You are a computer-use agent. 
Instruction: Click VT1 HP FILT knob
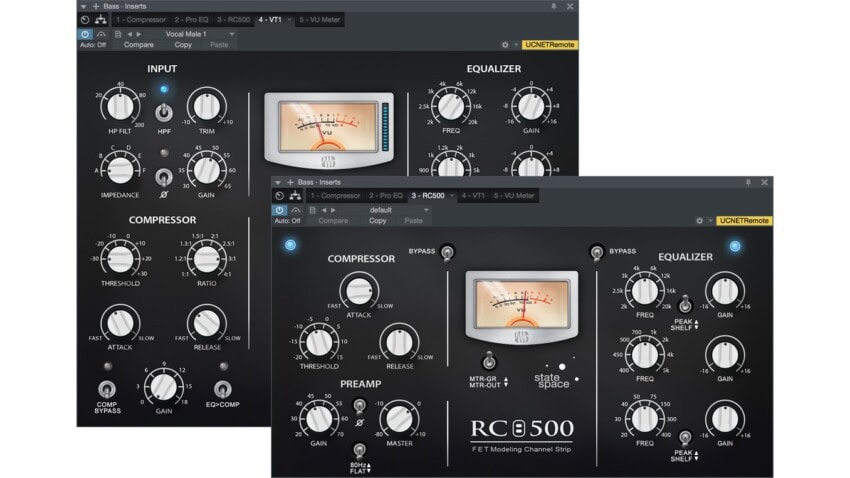tap(120, 106)
